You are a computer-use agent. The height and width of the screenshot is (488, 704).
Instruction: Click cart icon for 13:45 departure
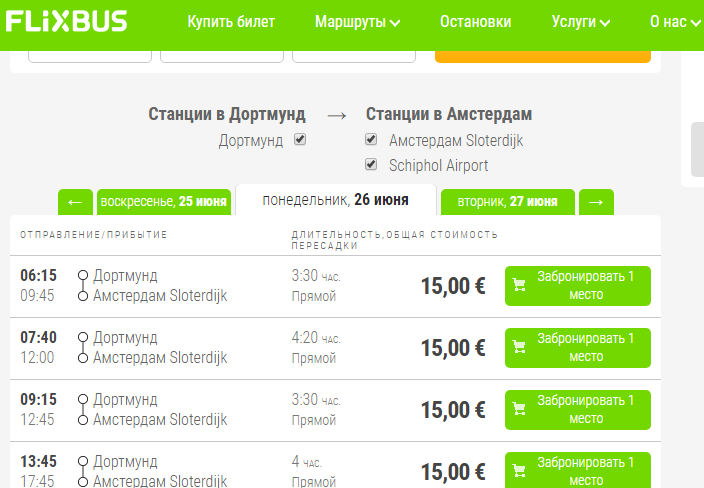tap(519, 471)
